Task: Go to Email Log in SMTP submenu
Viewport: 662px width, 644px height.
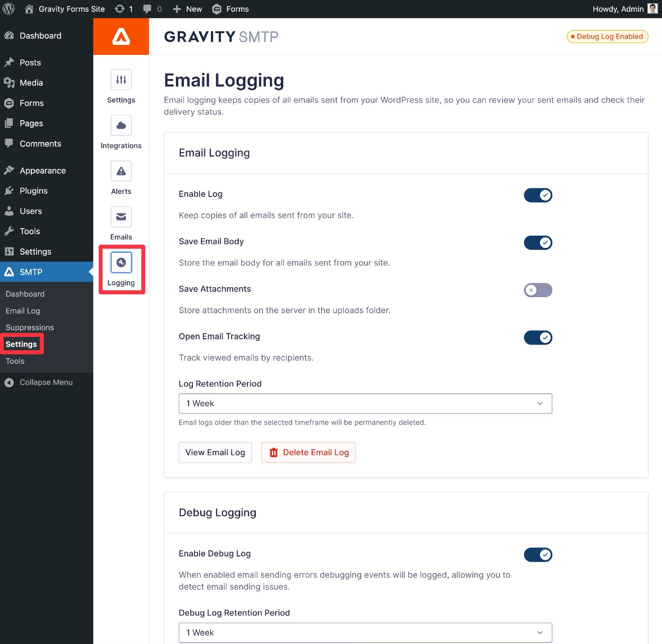Action: [x=23, y=311]
